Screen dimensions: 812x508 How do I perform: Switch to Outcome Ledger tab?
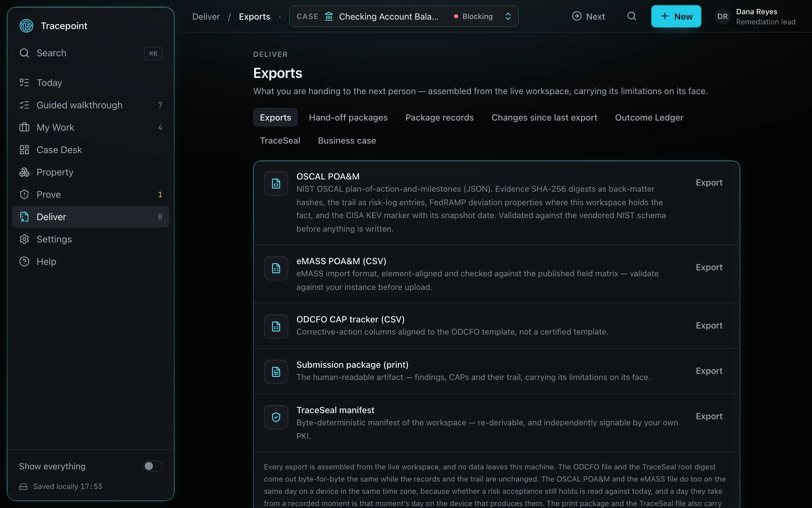tap(649, 118)
